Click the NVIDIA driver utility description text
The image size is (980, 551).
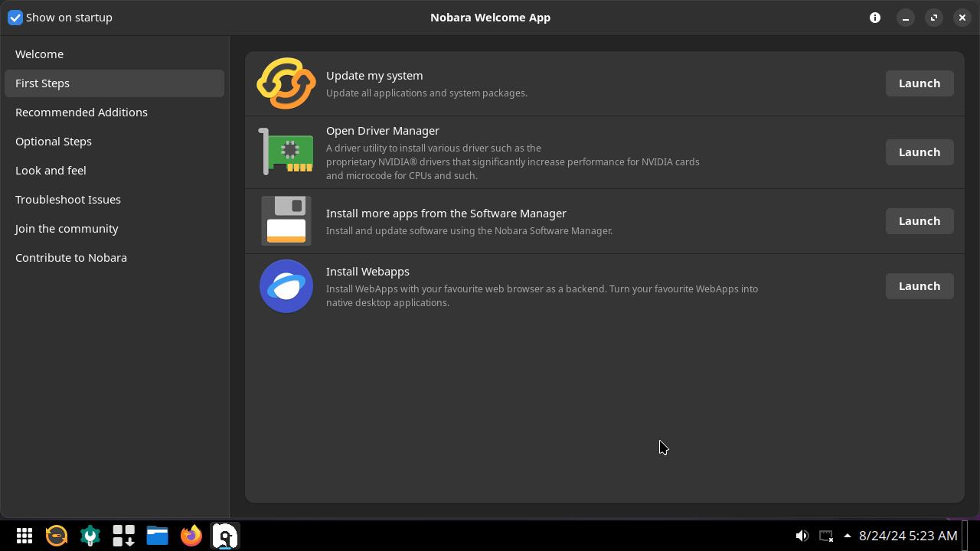tap(513, 161)
